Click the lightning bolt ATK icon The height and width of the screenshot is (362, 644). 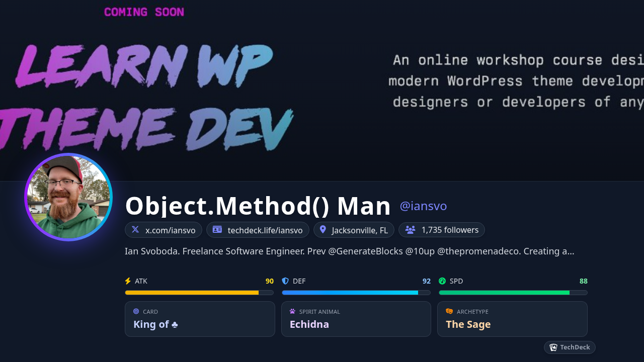click(x=128, y=281)
